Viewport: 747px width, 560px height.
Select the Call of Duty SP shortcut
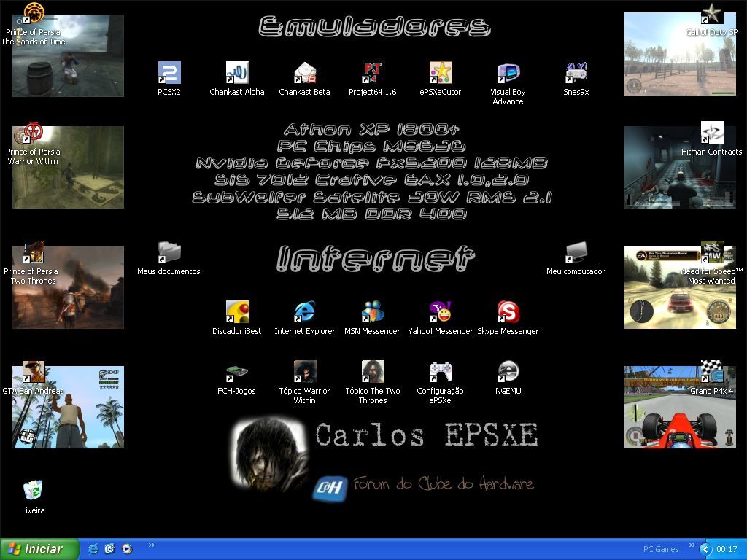point(712,13)
